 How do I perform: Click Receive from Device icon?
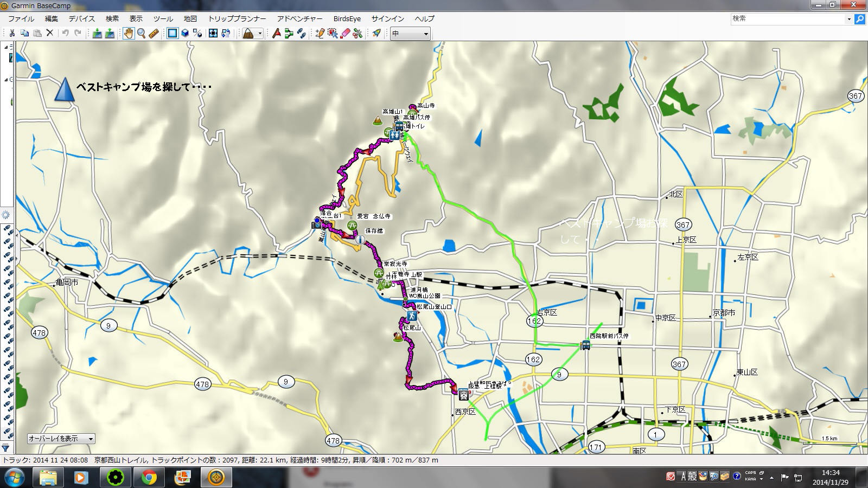coord(110,33)
